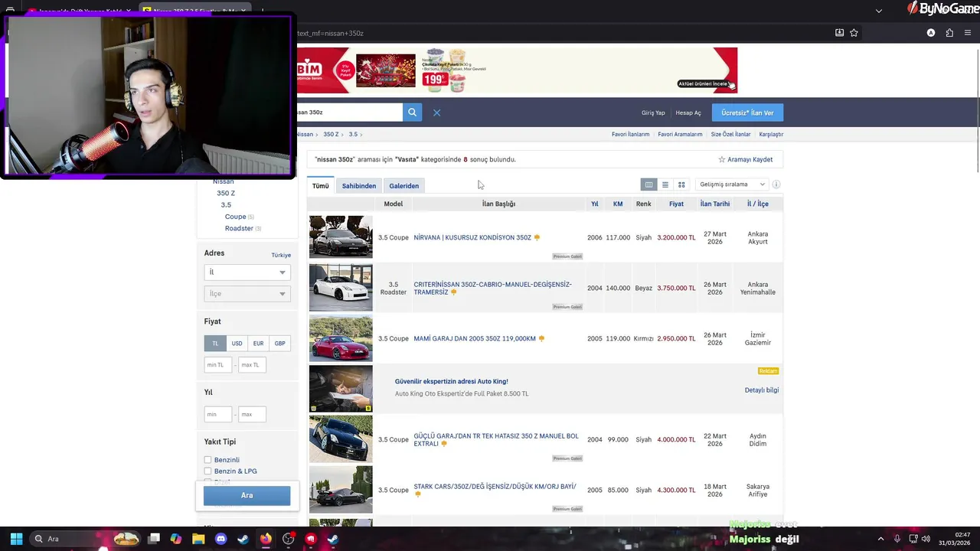Click the Aktüel ürünleri İncele banner button
Image resolution: width=980 pixels, height=551 pixels.
[x=704, y=83]
